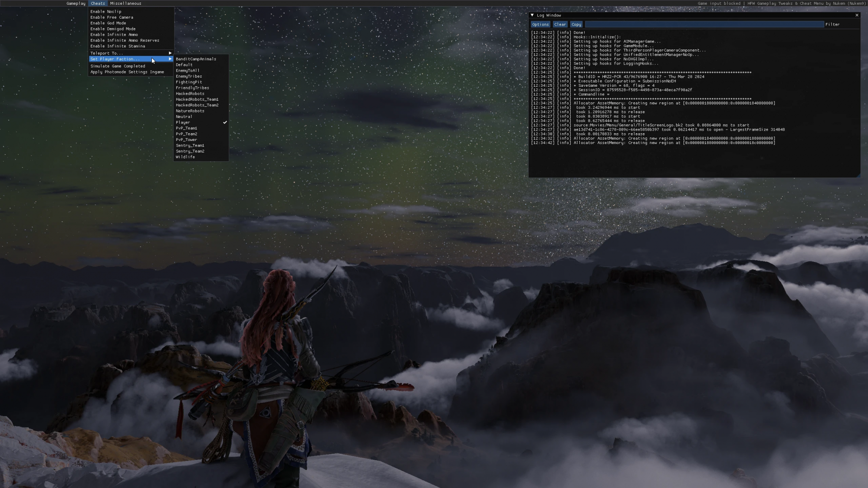
Task: Open the Miscellaneous menu
Action: pyautogui.click(x=125, y=3)
